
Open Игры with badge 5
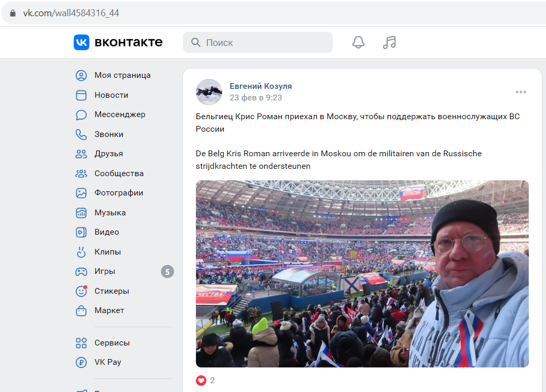coord(124,271)
